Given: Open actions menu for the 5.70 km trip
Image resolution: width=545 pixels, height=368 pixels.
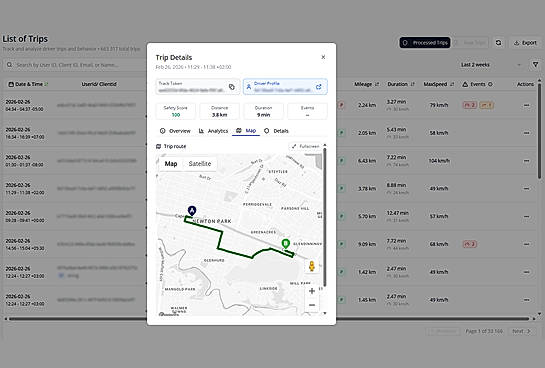Looking at the screenshot, I should pyautogui.click(x=526, y=216).
